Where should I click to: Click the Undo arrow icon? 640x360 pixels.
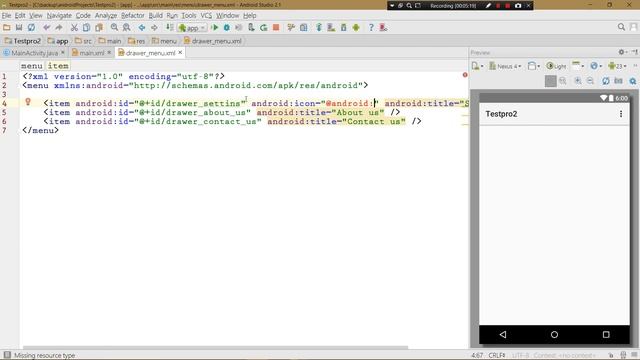(47, 27)
